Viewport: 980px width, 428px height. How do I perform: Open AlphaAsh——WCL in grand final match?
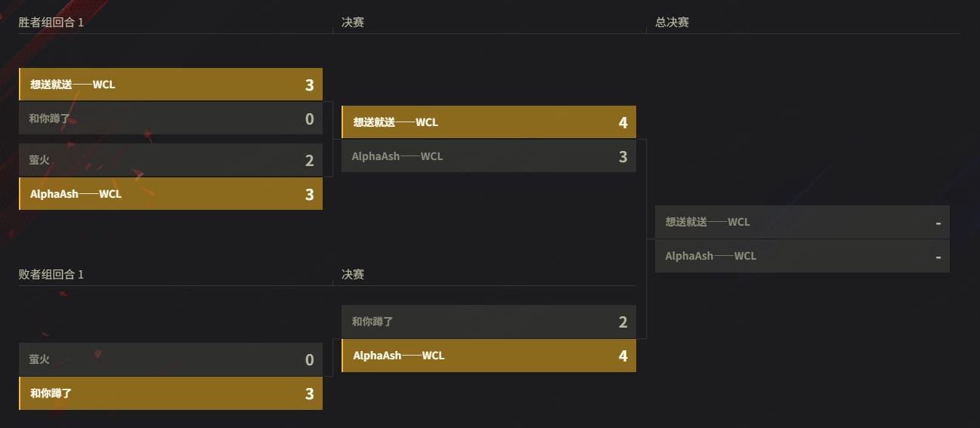[802, 256]
